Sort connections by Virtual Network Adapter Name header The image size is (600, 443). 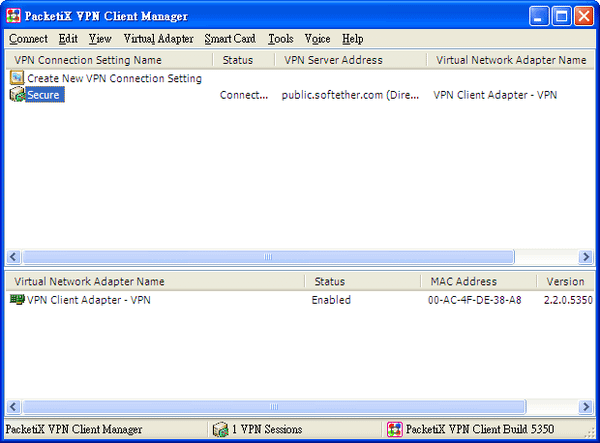[x=510, y=60]
